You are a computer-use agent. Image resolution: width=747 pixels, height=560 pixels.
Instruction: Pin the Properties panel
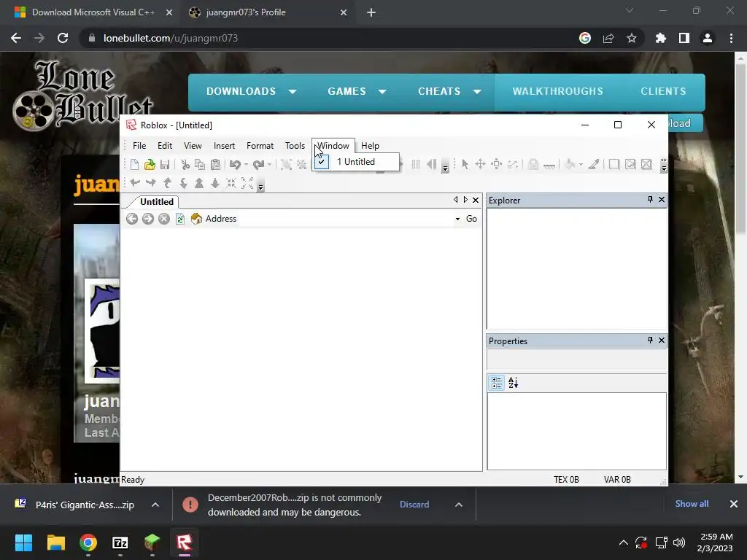[650, 340]
